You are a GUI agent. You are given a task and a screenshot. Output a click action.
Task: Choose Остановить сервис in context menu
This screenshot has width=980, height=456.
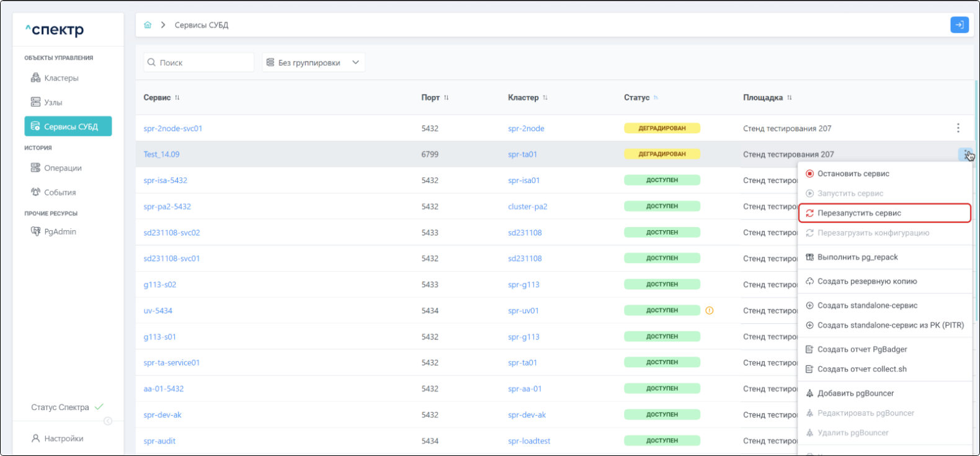[x=884, y=174]
